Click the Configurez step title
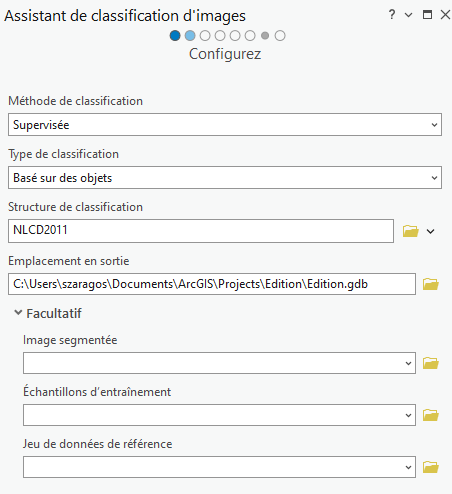The width and height of the screenshot is (452, 494). click(x=225, y=54)
